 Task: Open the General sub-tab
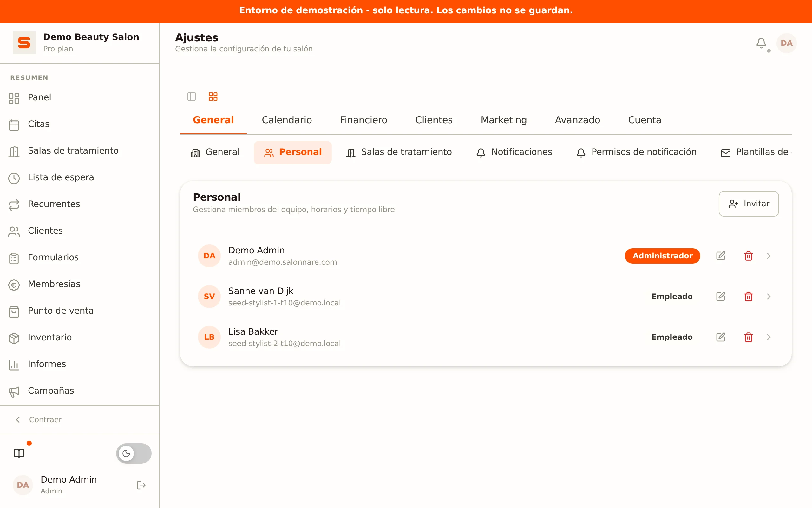coord(215,152)
